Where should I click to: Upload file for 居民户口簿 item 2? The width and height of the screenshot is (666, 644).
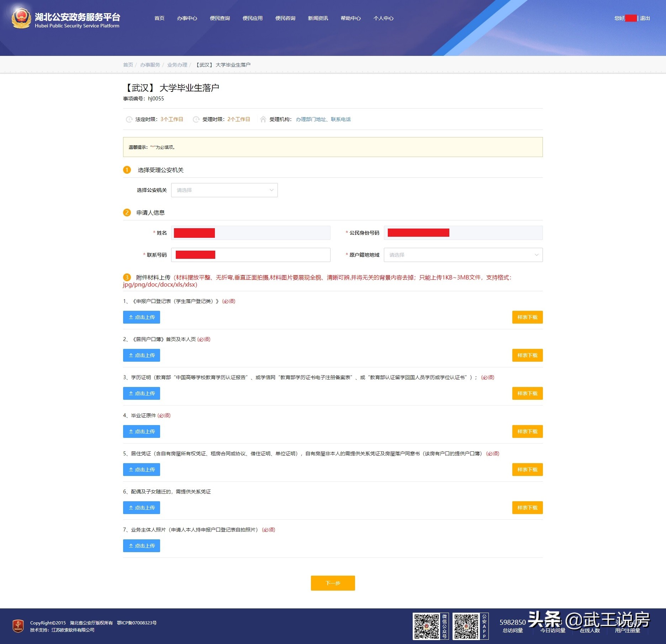click(142, 355)
